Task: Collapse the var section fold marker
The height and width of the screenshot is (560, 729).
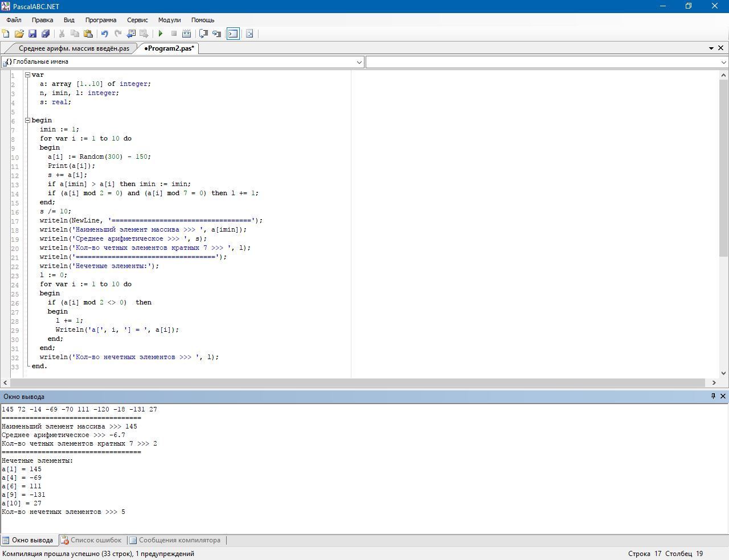Action: (x=27, y=75)
